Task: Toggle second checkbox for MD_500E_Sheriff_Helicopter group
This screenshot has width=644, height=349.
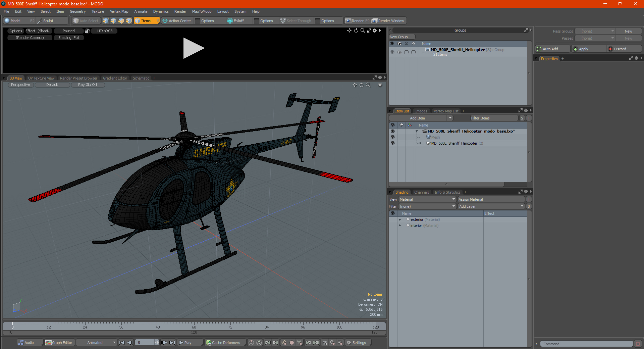Action: [x=413, y=52]
